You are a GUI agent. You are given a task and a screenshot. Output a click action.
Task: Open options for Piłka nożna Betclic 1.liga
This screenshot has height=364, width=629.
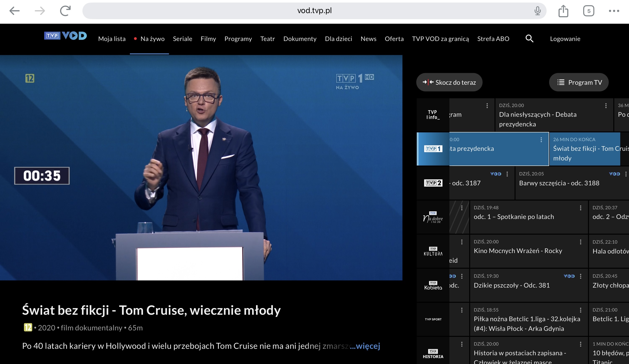coord(581,310)
